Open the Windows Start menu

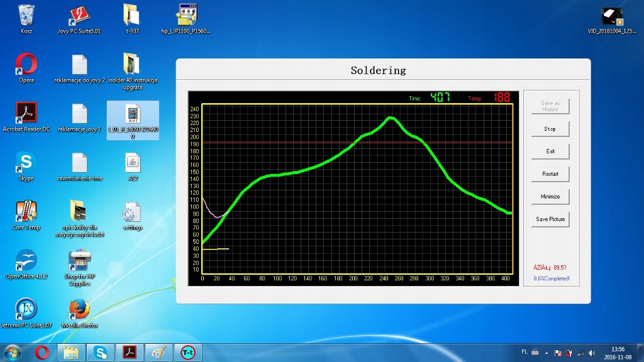pyautogui.click(x=13, y=352)
